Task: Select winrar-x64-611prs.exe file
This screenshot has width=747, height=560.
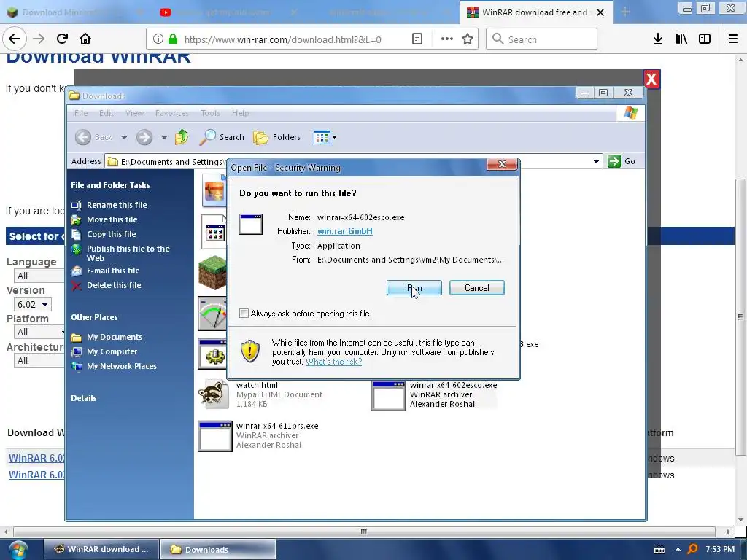Action: tap(258, 435)
